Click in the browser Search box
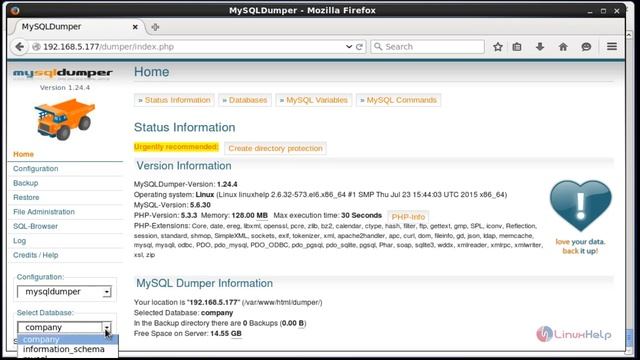 click(x=428, y=47)
